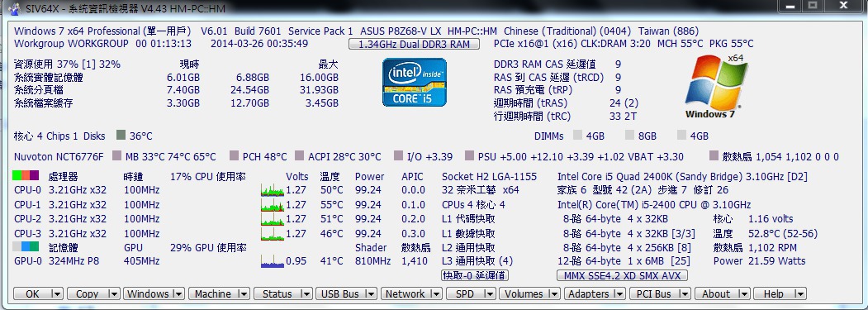The image size is (868, 310).
Task: Expand the Windows menu dropdown arrow
Action: coord(179,294)
